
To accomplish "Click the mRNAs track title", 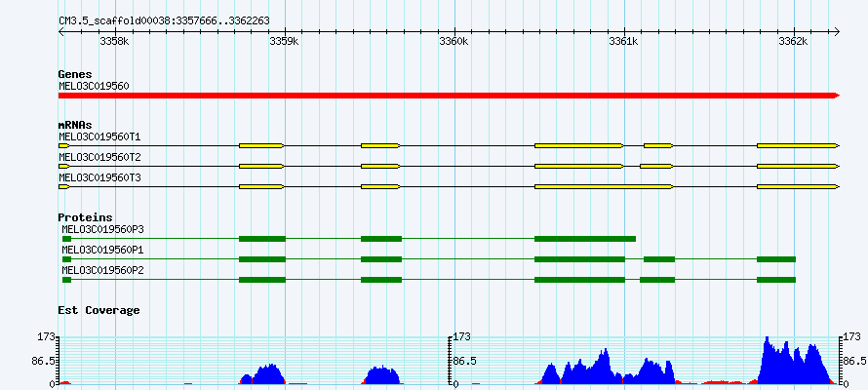I will pos(75,125).
